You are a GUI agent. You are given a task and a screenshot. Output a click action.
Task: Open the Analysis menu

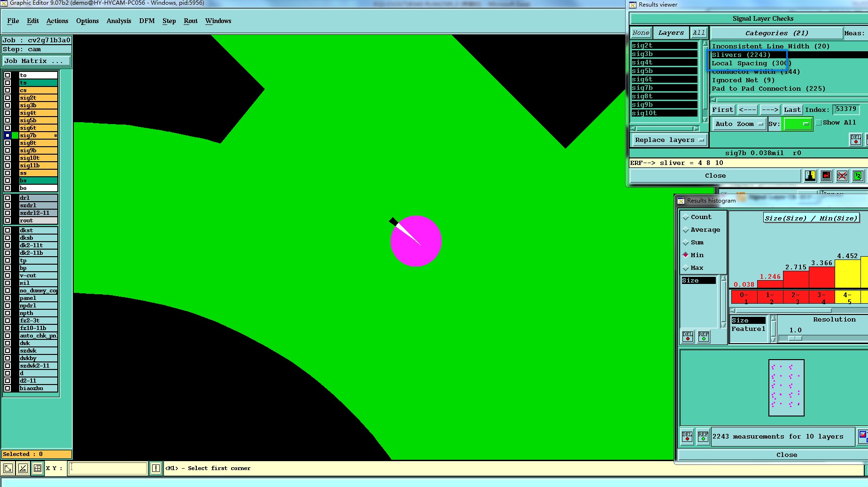click(119, 21)
